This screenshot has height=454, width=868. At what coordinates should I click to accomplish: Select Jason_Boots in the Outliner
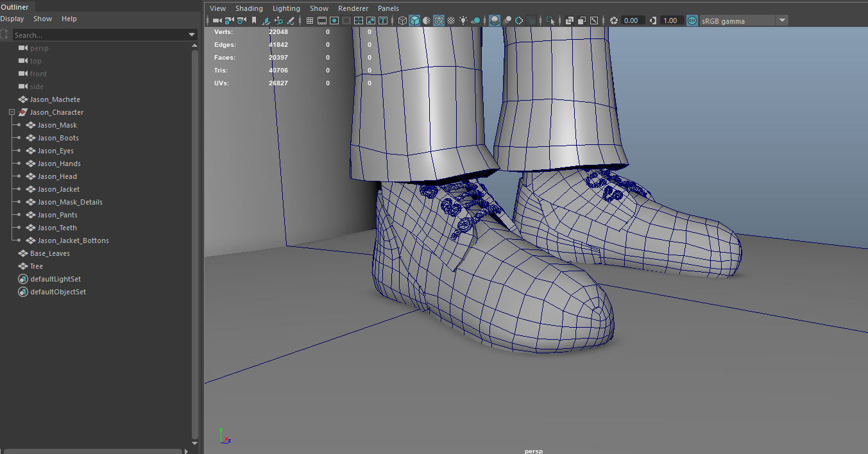coord(58,138)
